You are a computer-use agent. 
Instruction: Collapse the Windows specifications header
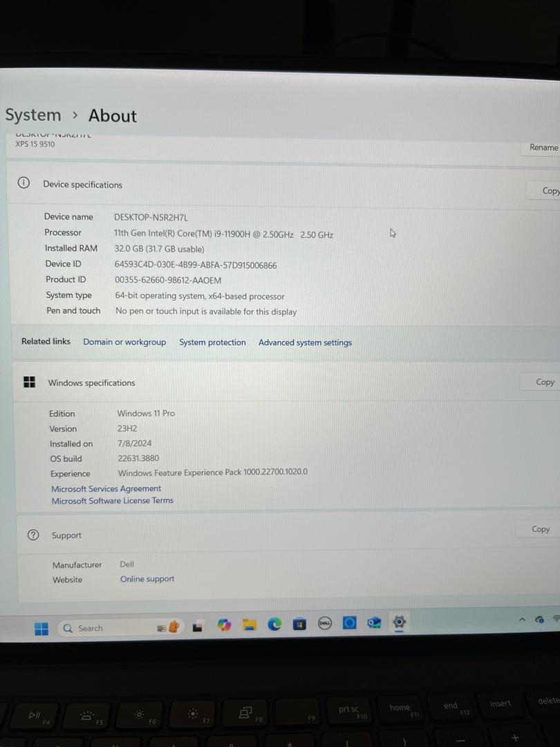286,382
